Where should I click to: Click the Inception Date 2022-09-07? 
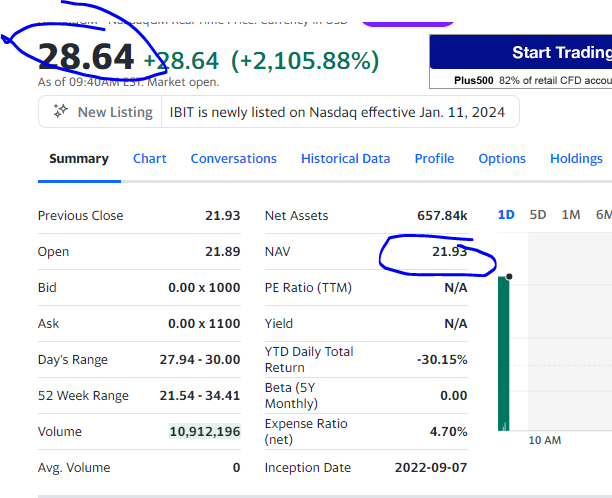pyautogui.click(x=431, y=468)
